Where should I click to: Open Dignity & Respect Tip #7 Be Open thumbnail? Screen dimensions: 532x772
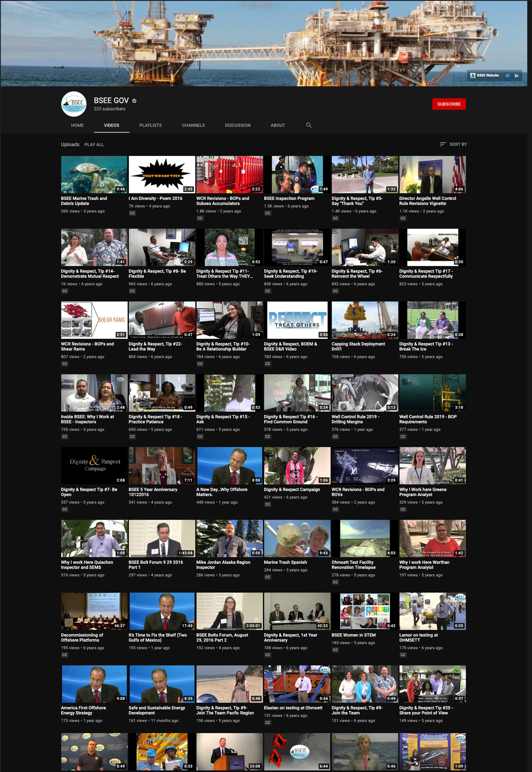tap(94, 466)
